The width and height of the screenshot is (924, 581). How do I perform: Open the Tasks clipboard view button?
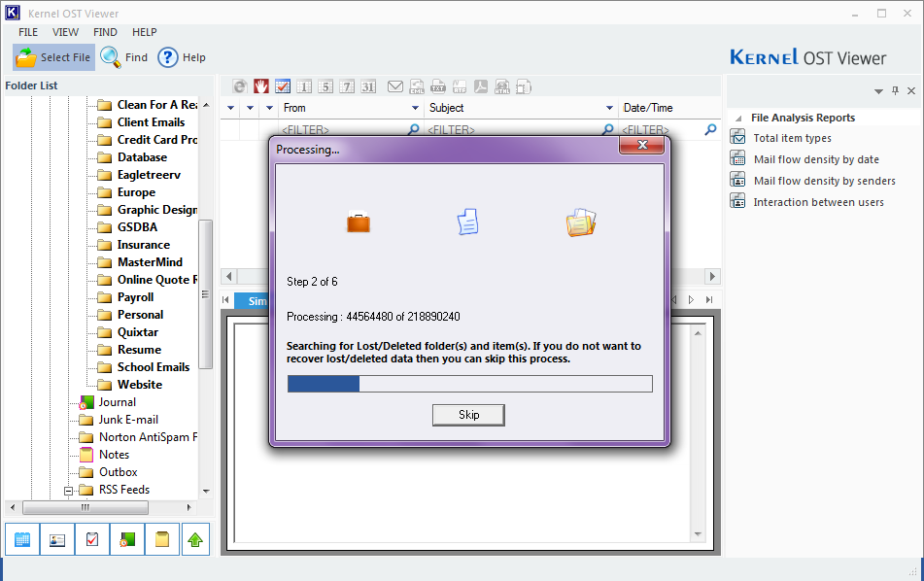pyautogui.click(x=92, y=539)
